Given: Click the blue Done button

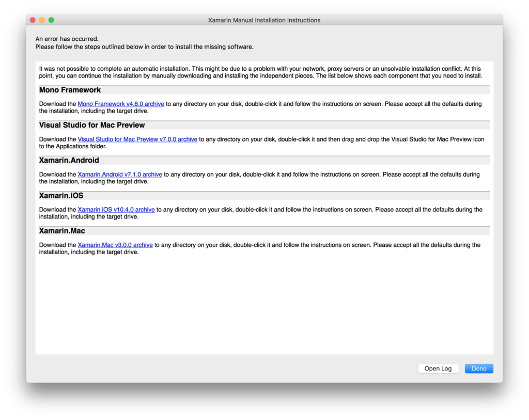Looking at the screenshot, I should (479, 368).
